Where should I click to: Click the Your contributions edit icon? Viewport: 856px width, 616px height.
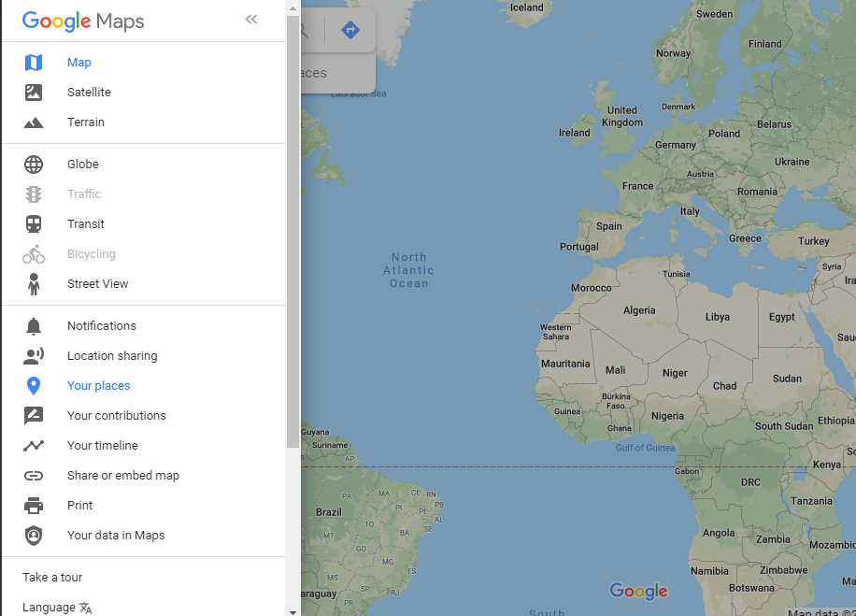coord(34,416)
